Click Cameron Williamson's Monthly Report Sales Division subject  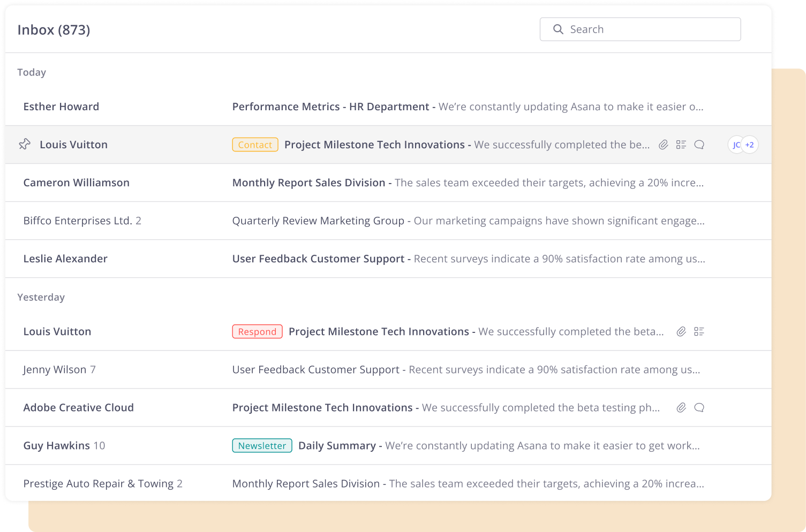308,183
